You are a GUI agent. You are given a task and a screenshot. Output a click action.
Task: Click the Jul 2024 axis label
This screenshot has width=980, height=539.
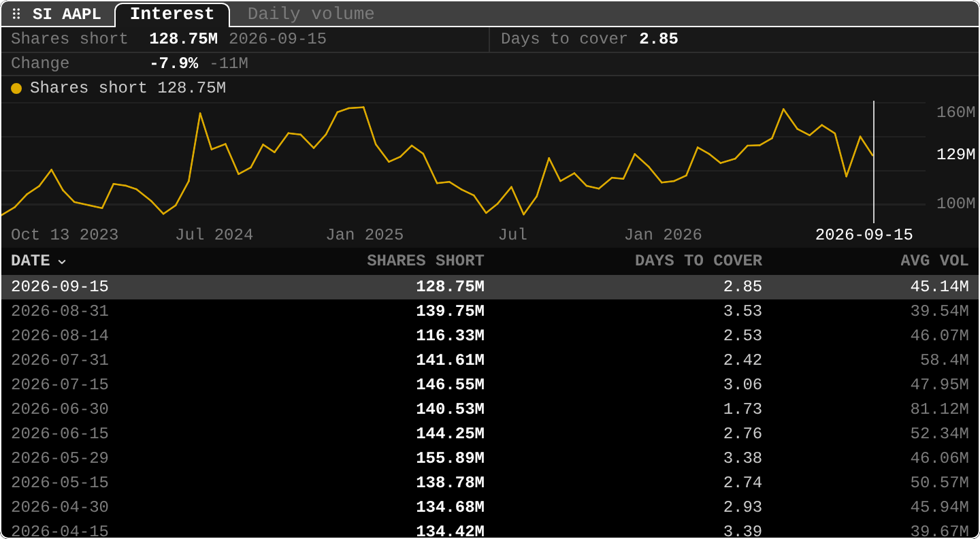[x=214, y=235]
